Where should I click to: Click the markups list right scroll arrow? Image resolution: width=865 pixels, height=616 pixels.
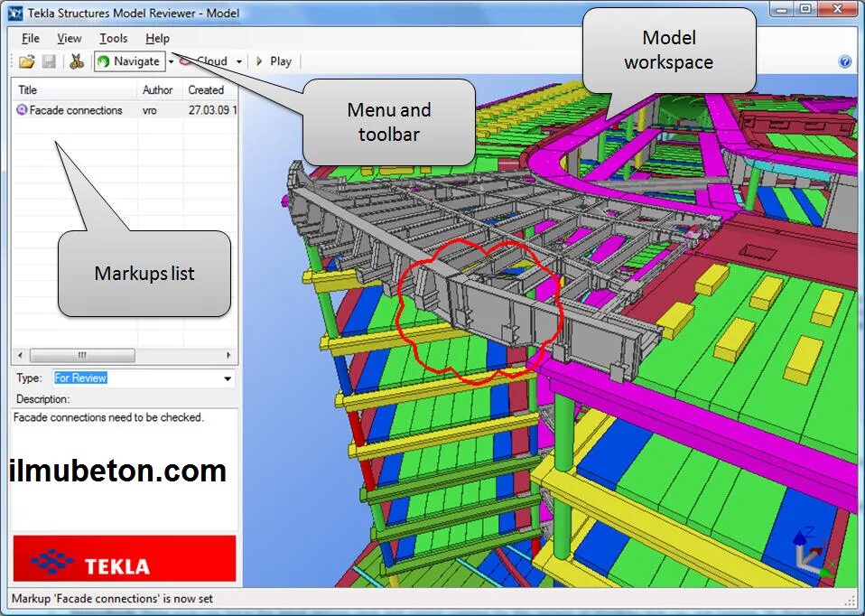pyautogui.click(x=229, y=355)
